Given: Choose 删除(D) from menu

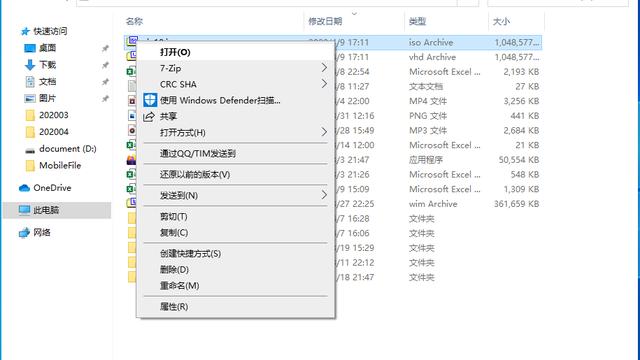Looking at the screenshot, I should tap(236, 269).
